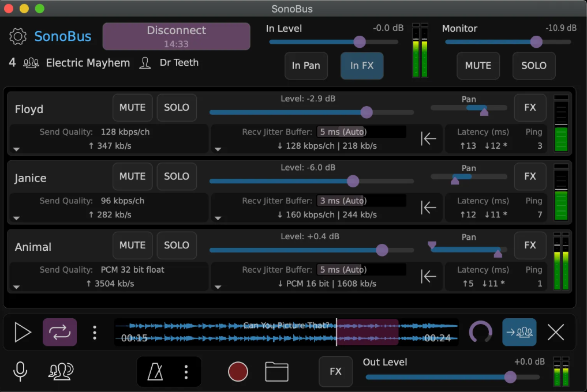Toggle the loop playback button
The height and width of the screenshot is (392, 587).
[x=59, y=332]
